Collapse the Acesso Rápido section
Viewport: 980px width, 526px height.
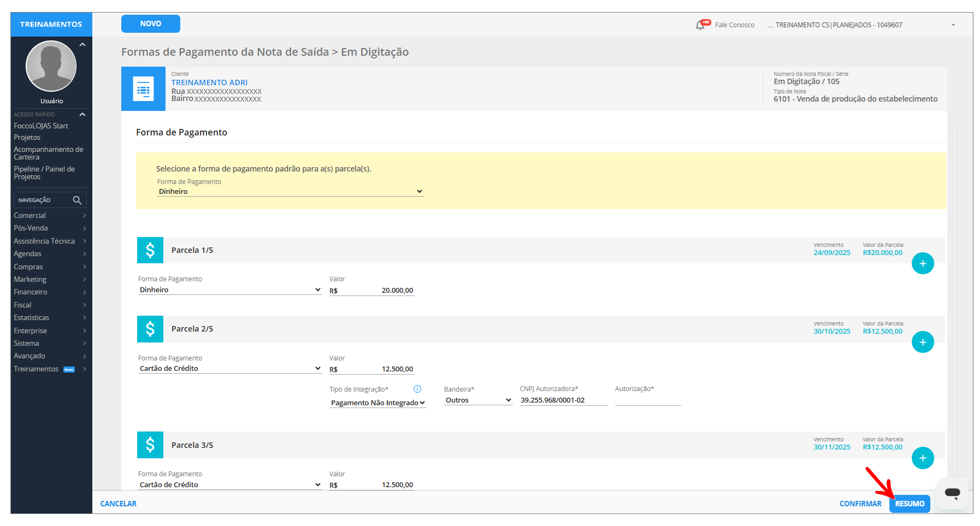click(82, 115)
